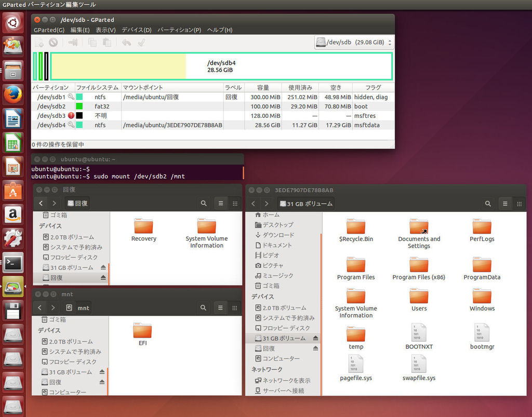
Task: Click the copy partition icon in GParted toolbar
Action: tap(92, 43)
